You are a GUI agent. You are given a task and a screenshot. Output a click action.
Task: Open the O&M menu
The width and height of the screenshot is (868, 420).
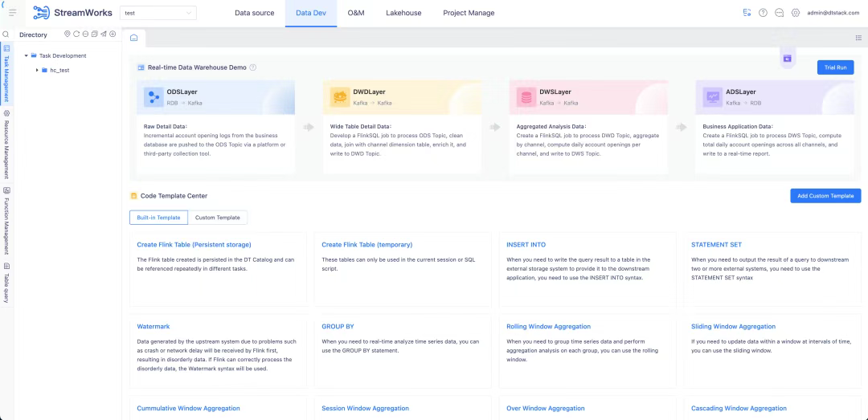(x=356, y=13)
